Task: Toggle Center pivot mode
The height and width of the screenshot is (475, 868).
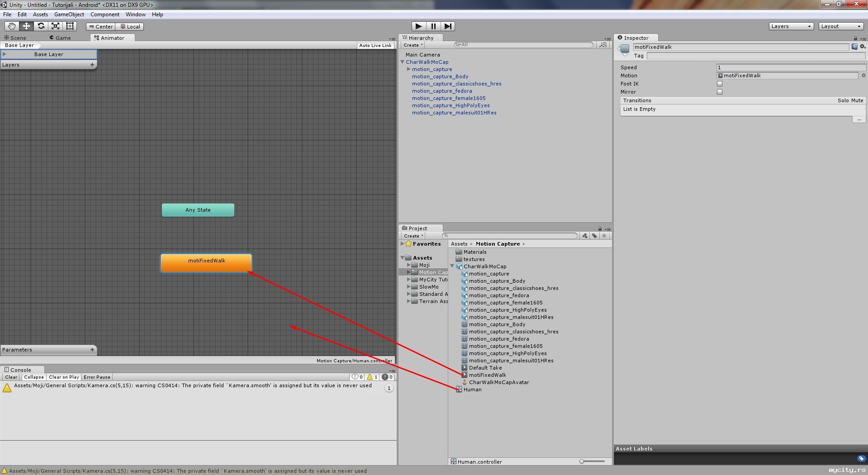Action: coord(101,27)
